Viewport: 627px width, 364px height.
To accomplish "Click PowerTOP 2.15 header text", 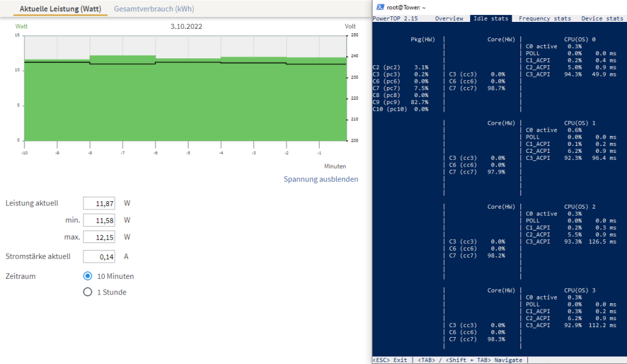I will 395,18.
